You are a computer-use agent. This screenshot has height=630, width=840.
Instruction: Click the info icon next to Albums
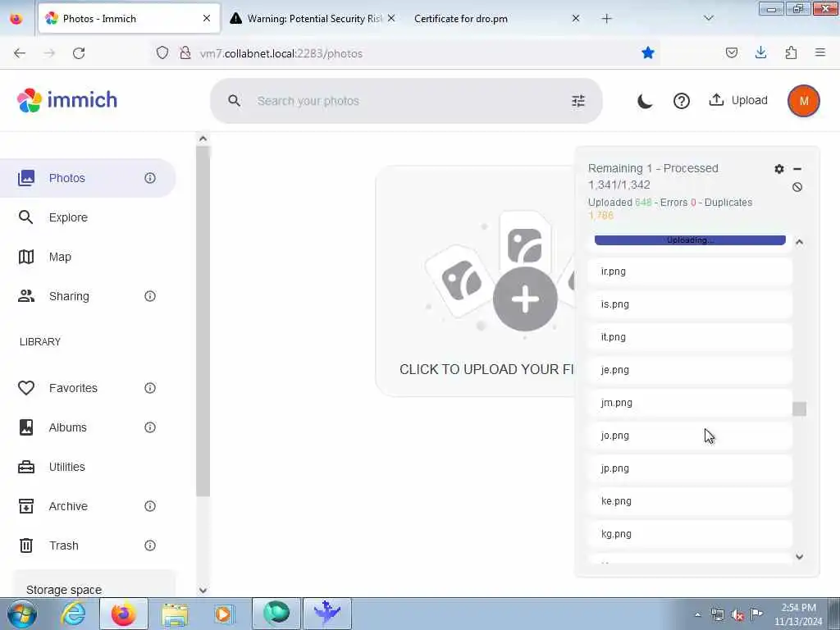coord(150,427)
